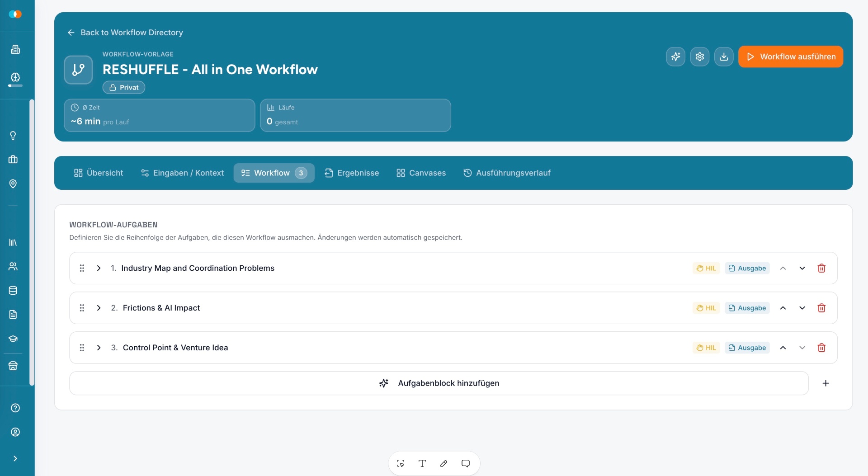
Task: Open workflow settings gear button
Action: coord(700,57)
